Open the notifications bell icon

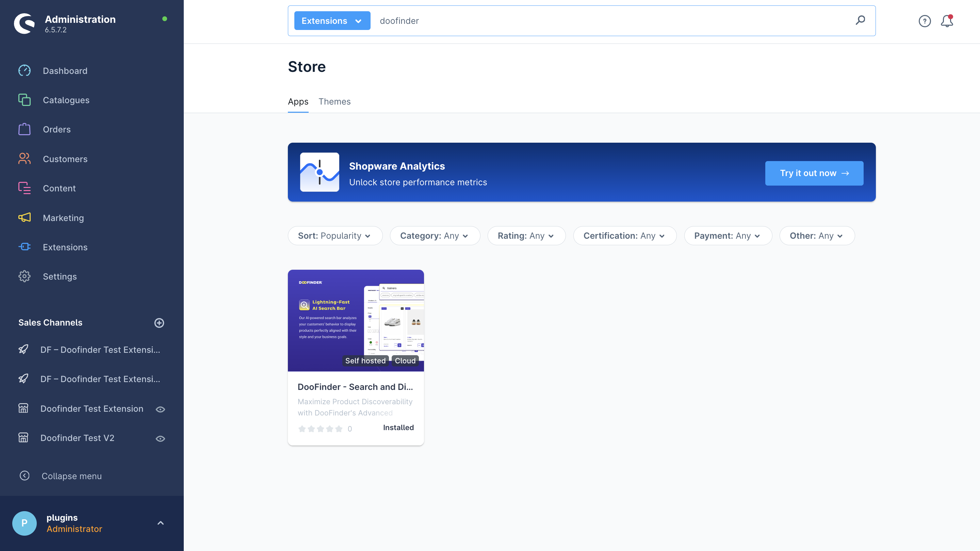point(947,21)
